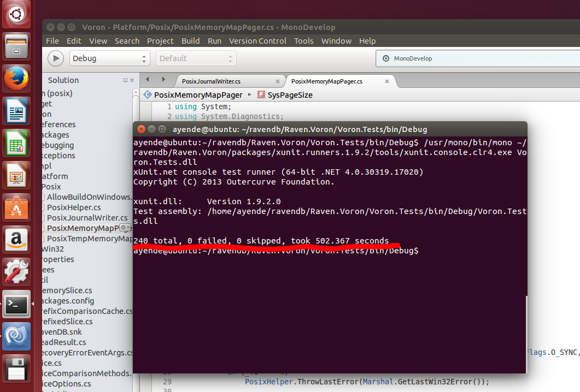Close the PosixJournalWriter.cs tab
Screen dimensions: 580x392
(277, 81)
